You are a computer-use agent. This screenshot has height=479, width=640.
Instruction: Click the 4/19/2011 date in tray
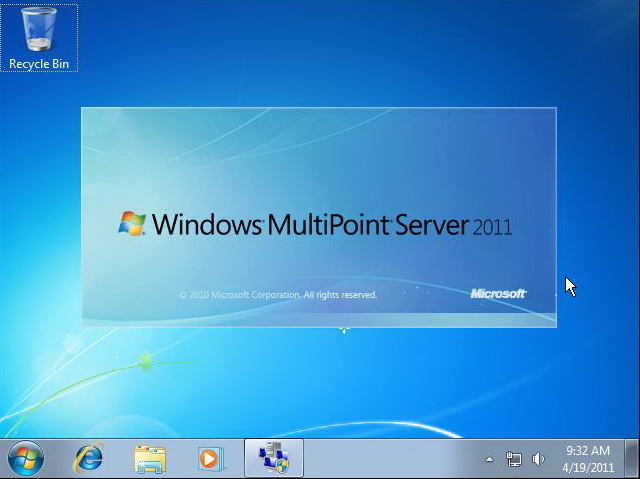(587, 467)
